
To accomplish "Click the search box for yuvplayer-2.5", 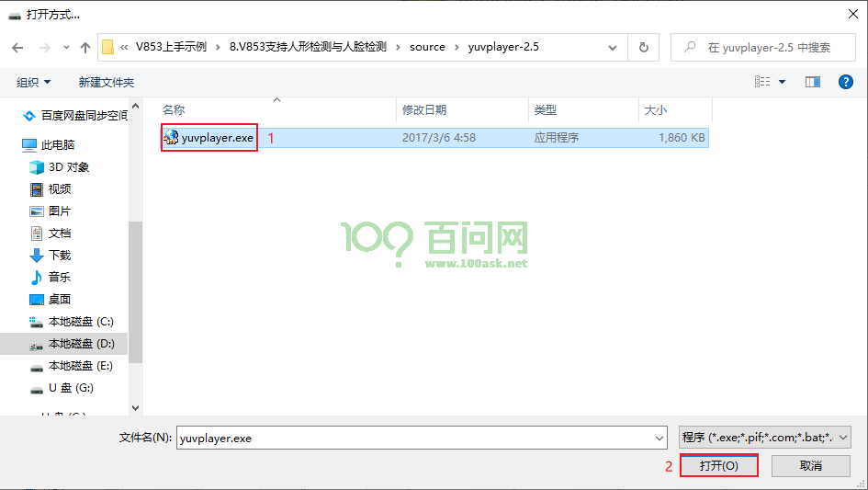I will click(x=768, y=48).
